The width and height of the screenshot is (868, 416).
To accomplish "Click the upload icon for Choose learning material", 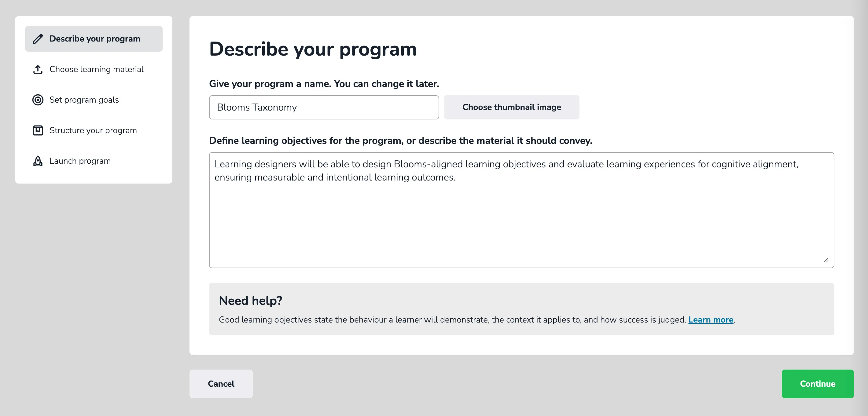I will [x=38, y=69].
